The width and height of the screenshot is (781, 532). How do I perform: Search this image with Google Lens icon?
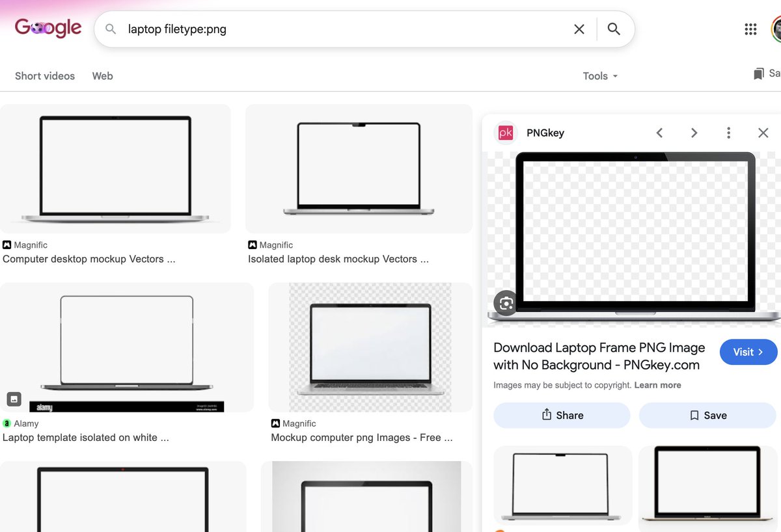506,303
